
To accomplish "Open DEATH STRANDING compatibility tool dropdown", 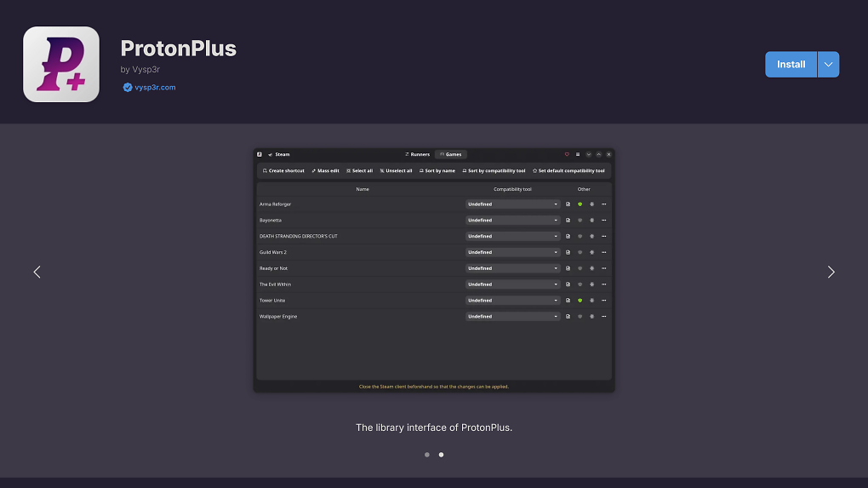I will point(512,237).
